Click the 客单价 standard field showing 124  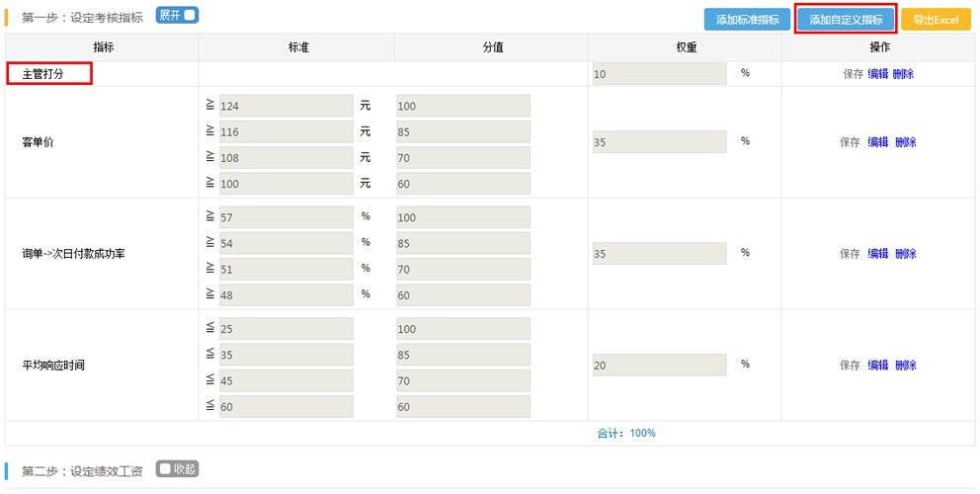(x=286, y=106)
